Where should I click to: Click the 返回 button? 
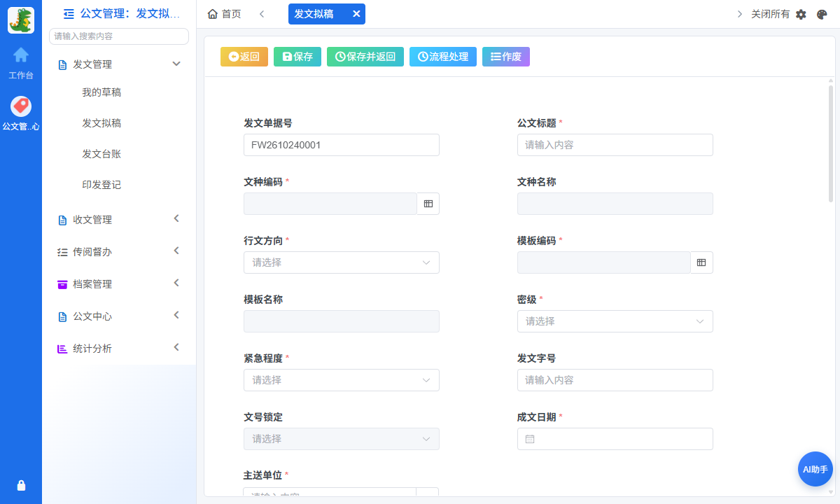tap(244, 57)
